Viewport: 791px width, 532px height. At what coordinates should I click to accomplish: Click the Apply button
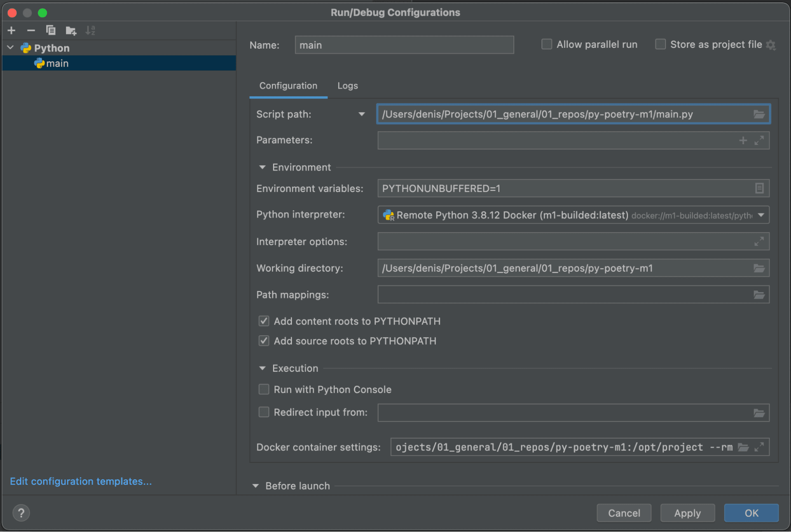click(687, 513)
